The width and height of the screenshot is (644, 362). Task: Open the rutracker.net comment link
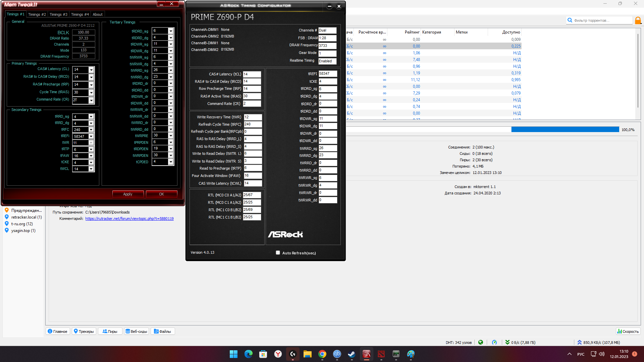[x=129, y=219]
